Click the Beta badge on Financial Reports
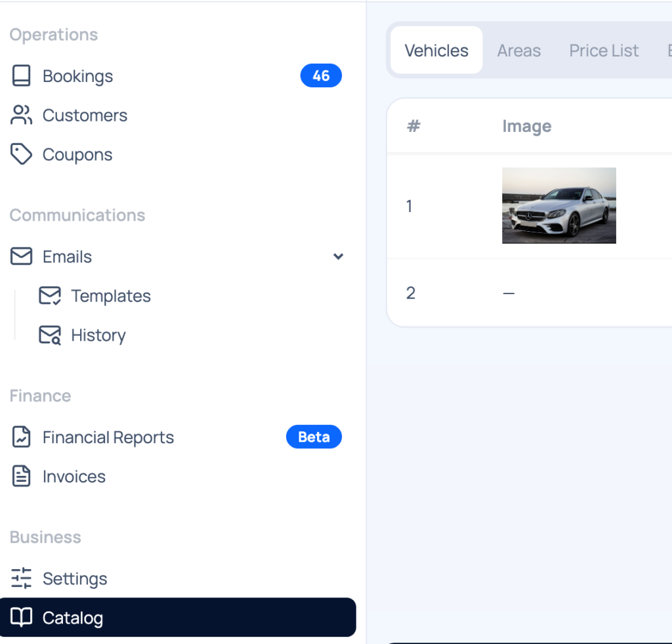 tap(314, 437)
